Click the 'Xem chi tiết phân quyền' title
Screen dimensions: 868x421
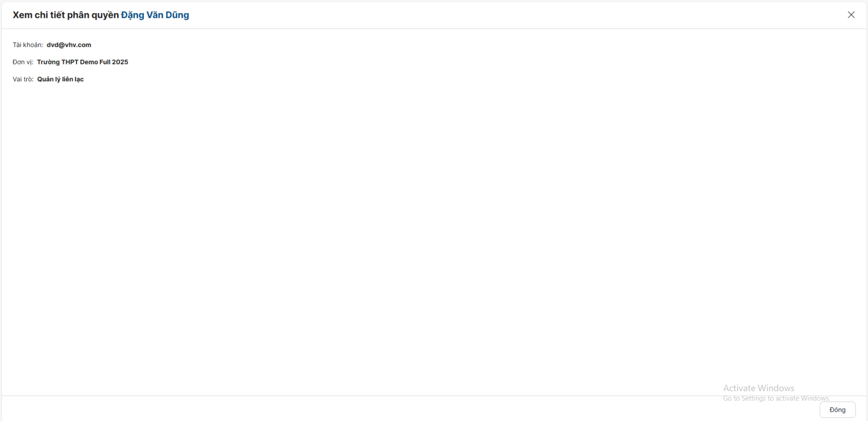click(66, 15)
